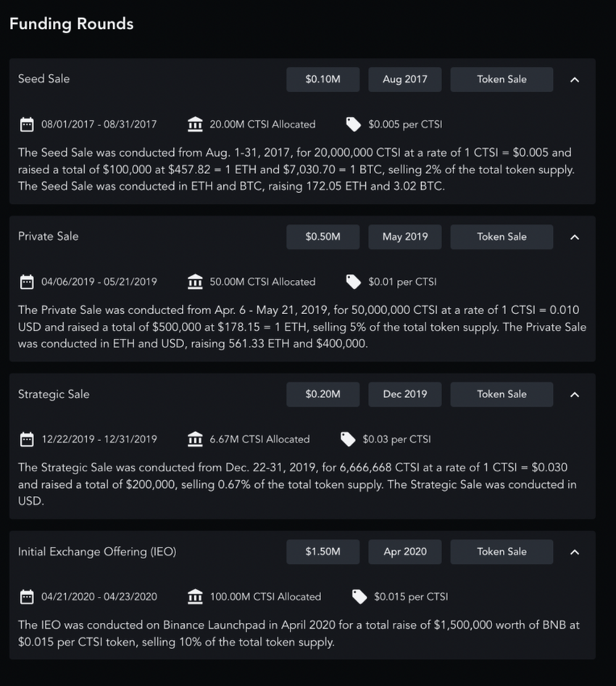Click the Initial Exchange Offering (IEO) heading
Viewport: 616px width, 686px height.
tap(97, 552)
